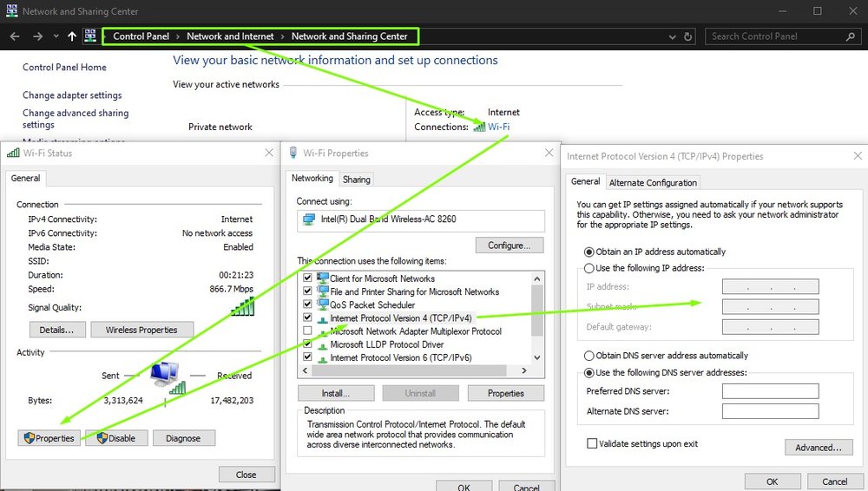Select General tab in Wi-Fi Status

25,178
